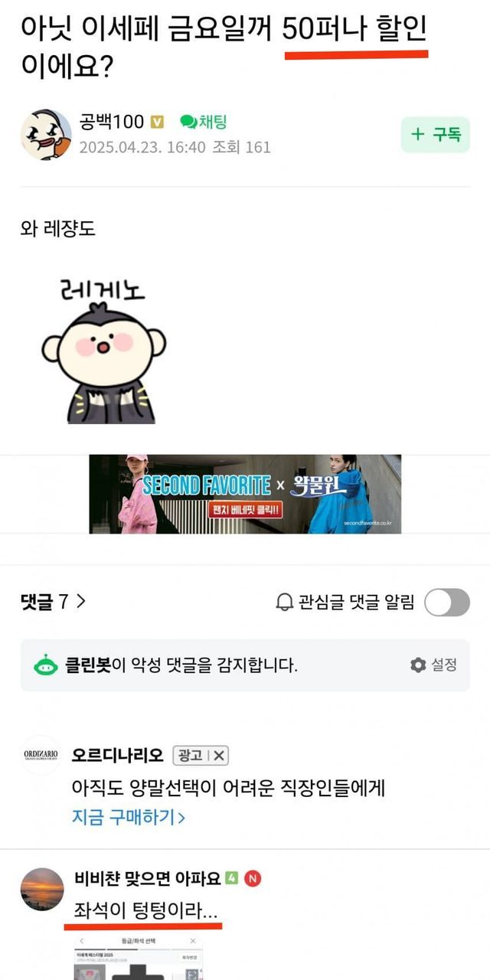The width and height of the screenshot is (490, 980).
Task: Click the bell icon for 관심글 댓글 알림
Action: coord(284,603)
